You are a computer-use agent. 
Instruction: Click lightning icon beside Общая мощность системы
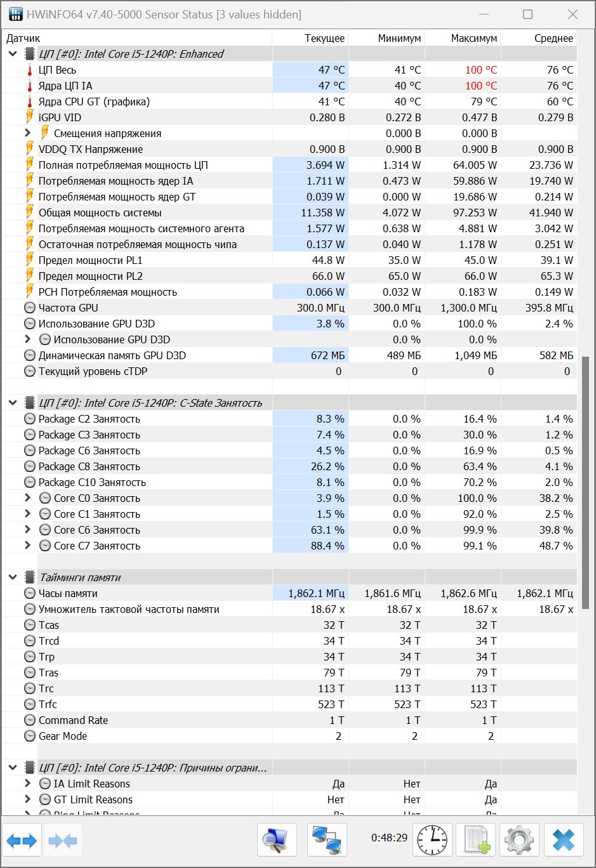[29, 213]
